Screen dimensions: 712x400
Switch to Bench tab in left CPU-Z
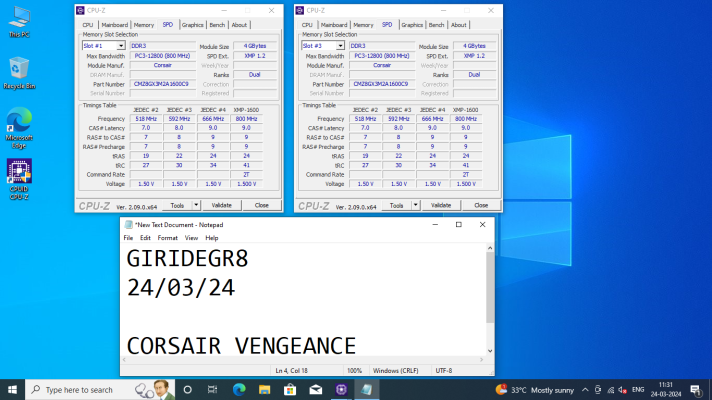(x=217, y=25)
